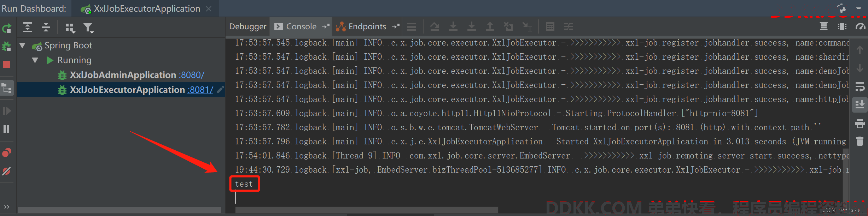
Task: Open the :8081/ link
Action: coord(200,90)
